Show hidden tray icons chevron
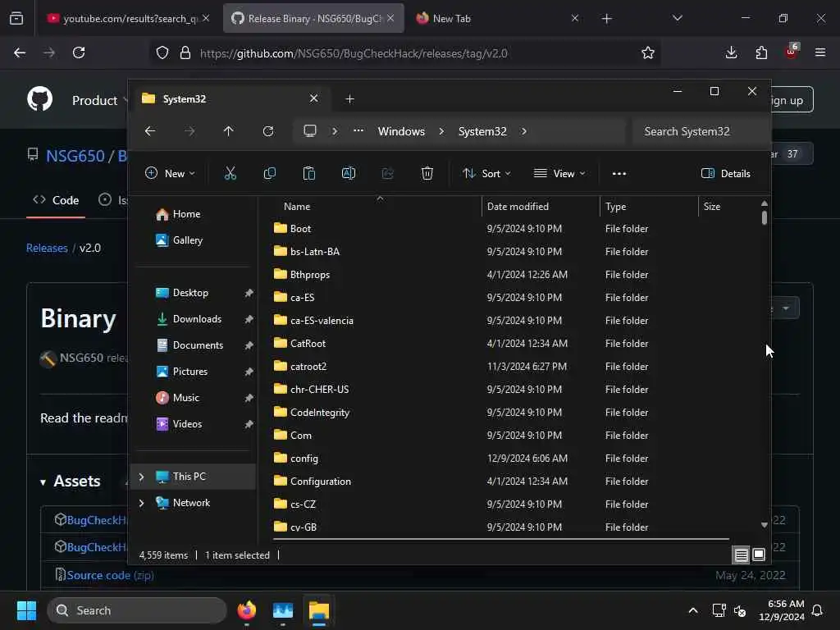Image resolution: width=840 pixels, height=630 pixels. [692, 610]
